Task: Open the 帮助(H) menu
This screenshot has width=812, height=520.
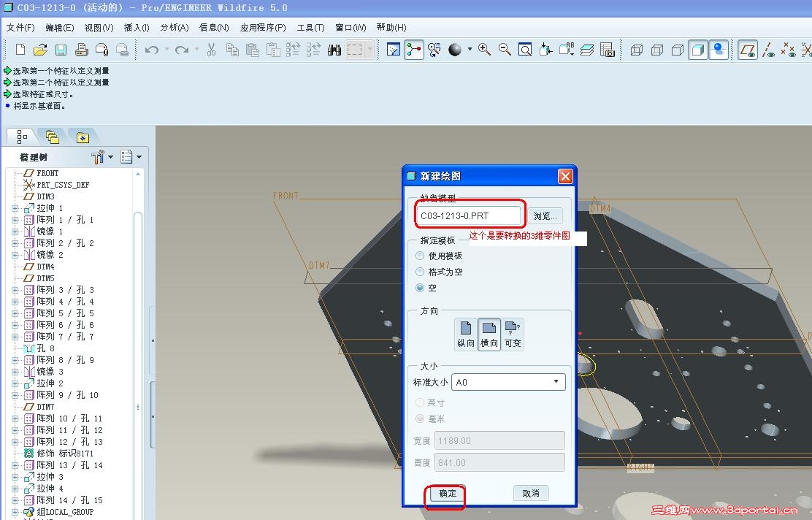Action: click(391, 28)
